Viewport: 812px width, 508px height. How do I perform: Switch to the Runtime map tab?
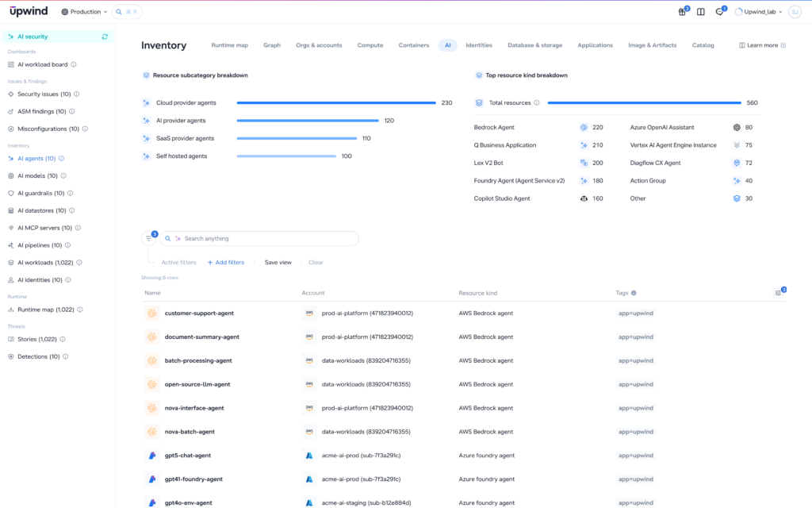click(x=229, y=45)
